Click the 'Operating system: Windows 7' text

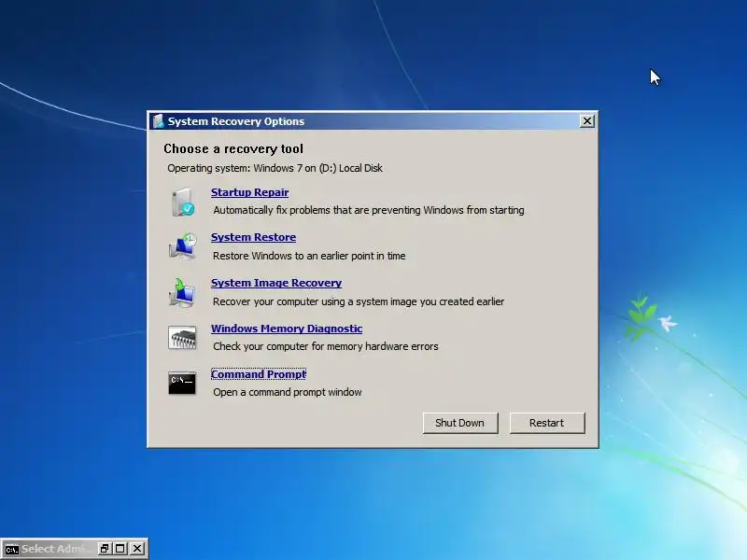(x=275, y=168)
